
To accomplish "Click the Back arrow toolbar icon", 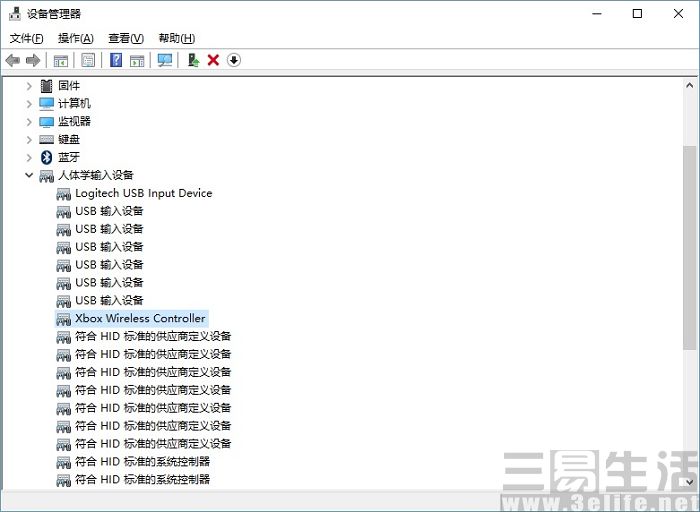I will 12,60.
